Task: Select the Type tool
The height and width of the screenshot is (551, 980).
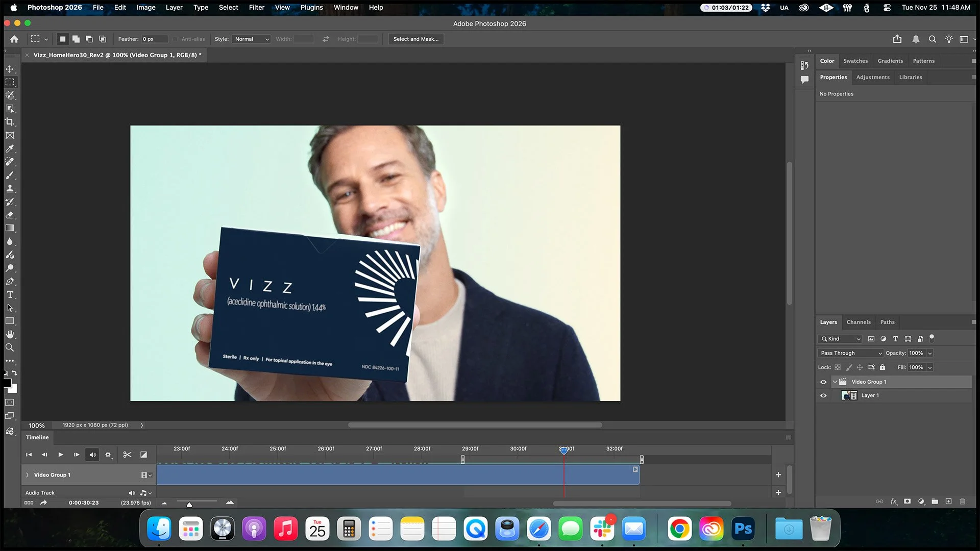Action: 10,294
